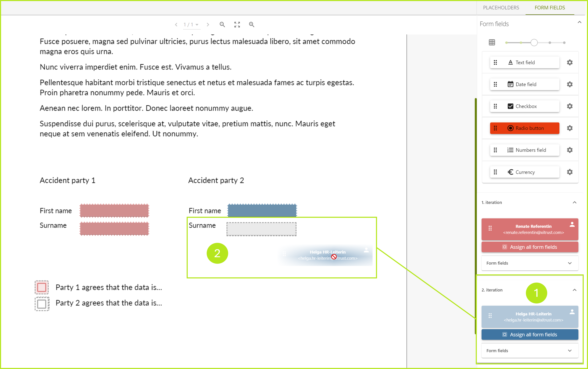
Task: Collapse the 1. iteration section
Action: coord(574,202)
